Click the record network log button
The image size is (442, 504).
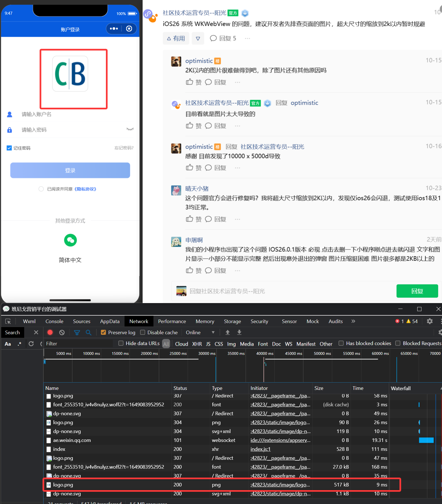pos(50,332)
